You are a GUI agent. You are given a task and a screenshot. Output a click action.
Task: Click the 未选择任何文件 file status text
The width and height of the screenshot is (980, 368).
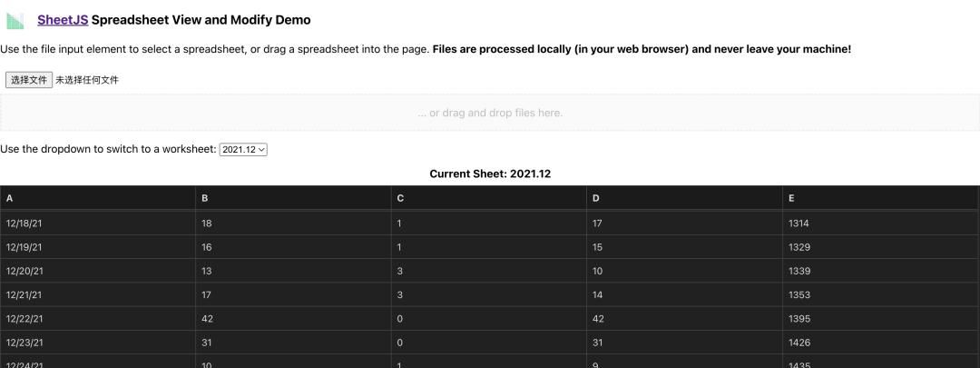(x=87, y=80)
